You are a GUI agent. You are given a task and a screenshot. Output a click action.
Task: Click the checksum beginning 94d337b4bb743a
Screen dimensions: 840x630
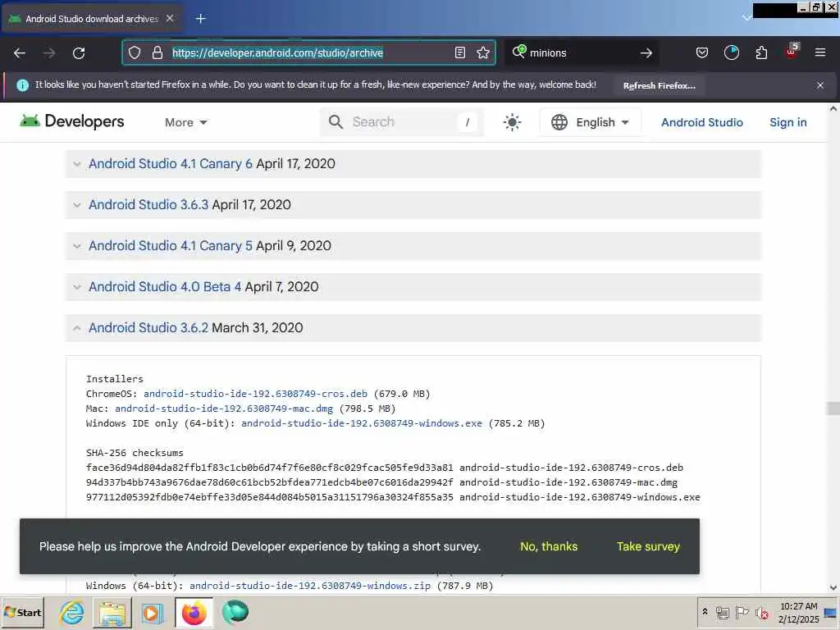pyautogui.click(x=269, y=482)
